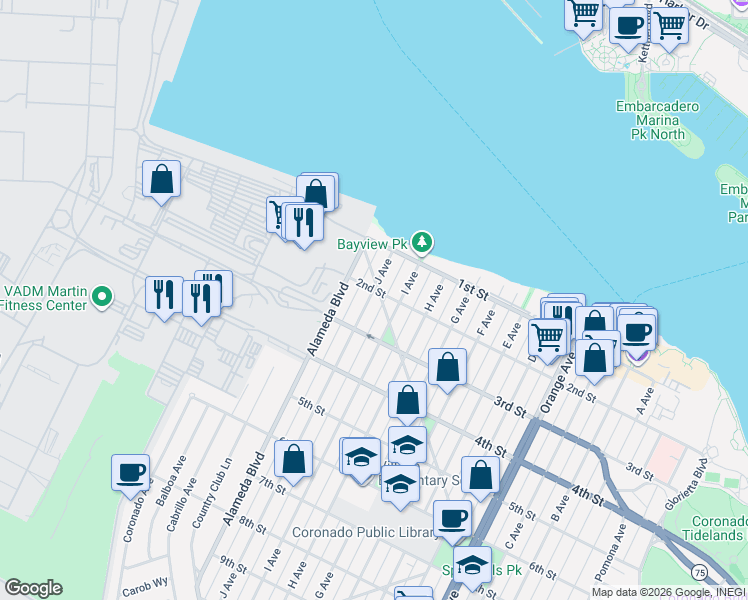Select the VADM Martin Fitness Center text
This screenshot has height=600, width=748.
[x=44, y=298]
